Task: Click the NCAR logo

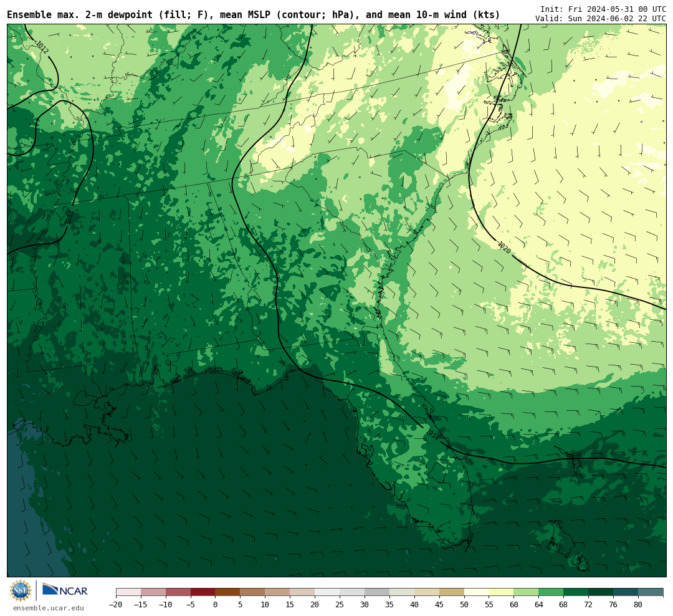Action: (x=65, y=590)
